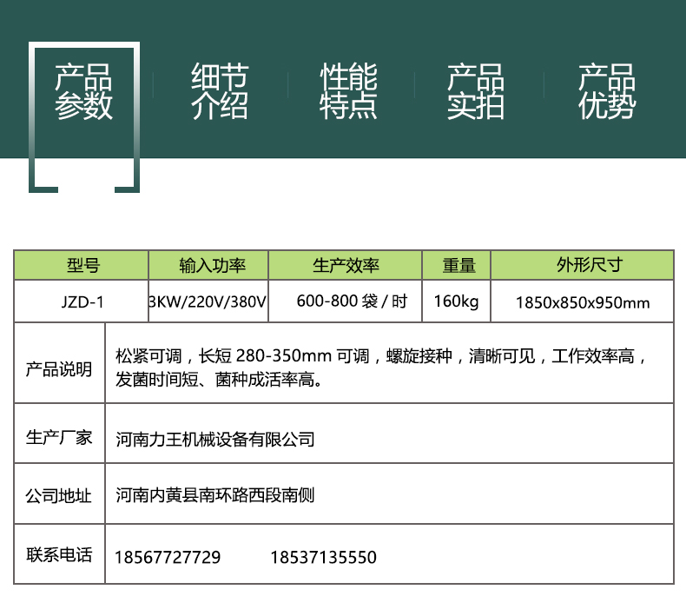The width and height of the screenshot is (686, 616).
Task: Click the 重量 column header
Action: coord(457,265)
